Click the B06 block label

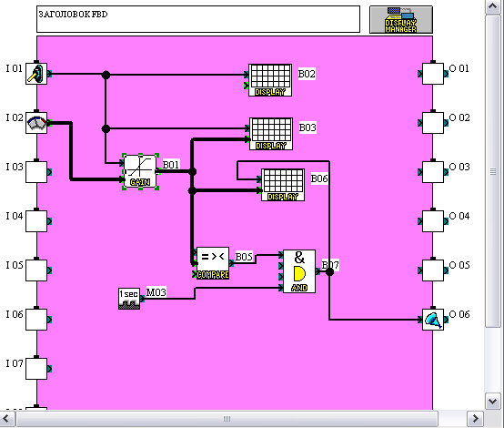(319, 178)
